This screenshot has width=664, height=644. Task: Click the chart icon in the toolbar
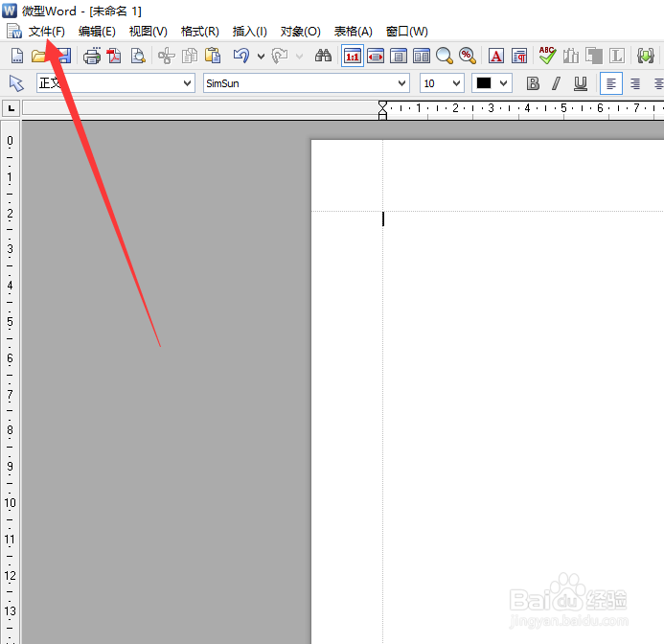coord(571,56)
